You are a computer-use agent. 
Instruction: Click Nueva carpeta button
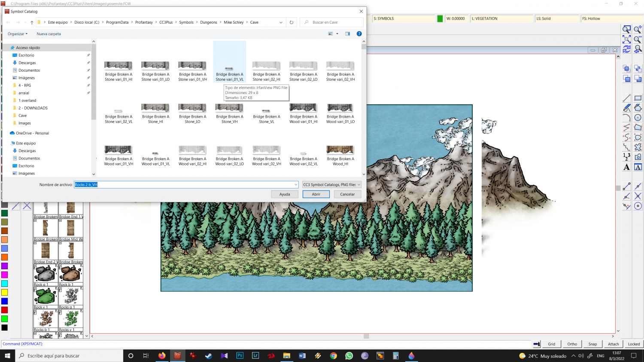(49, 34)
